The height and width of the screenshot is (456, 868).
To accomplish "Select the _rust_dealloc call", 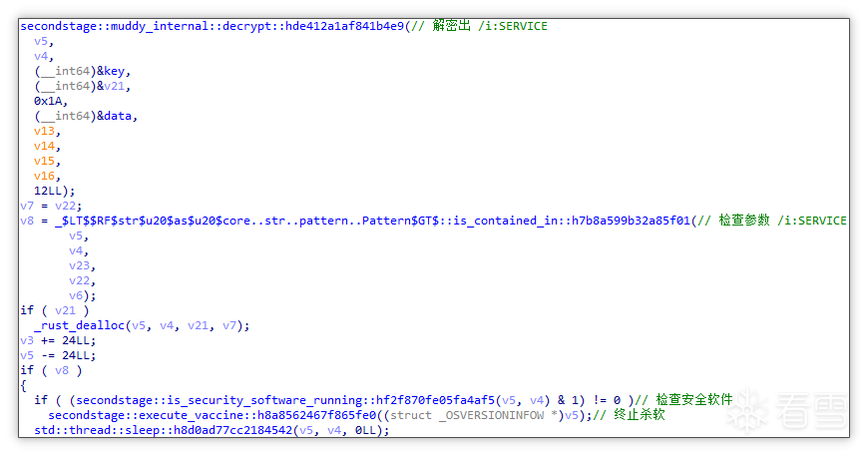I will pos(79,325).
